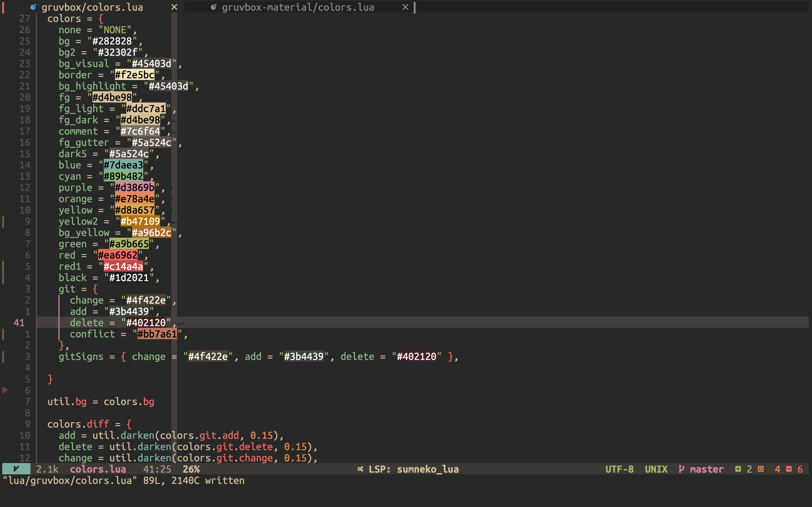Click opening brace of the git table
Image resolution: width=812 pixels, height=507 pixels.
[95, 289]
